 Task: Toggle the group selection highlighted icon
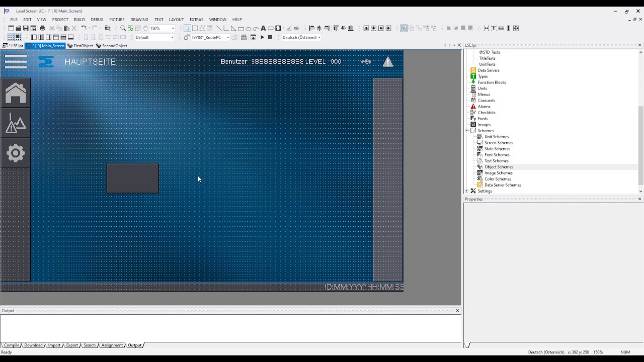tap(404, 28)
